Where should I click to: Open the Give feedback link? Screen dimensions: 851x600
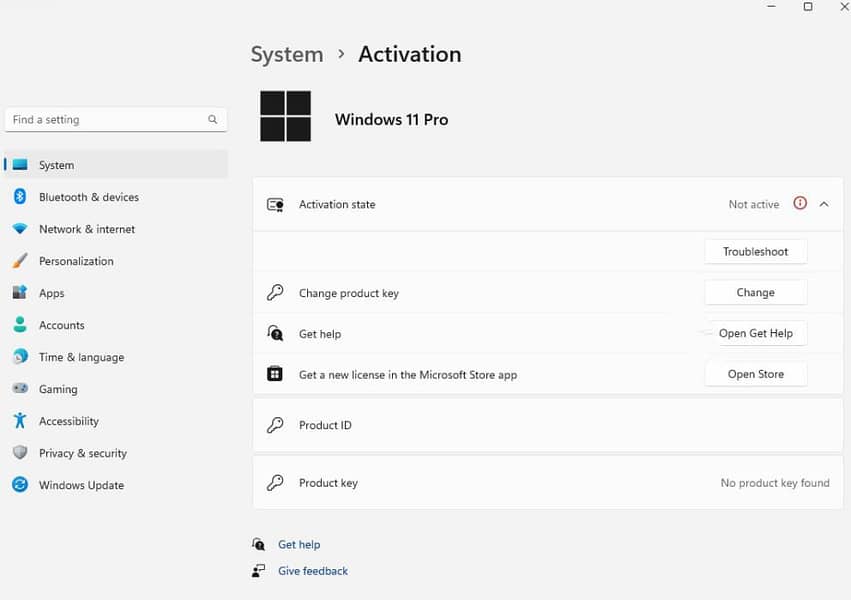point(313,571)
